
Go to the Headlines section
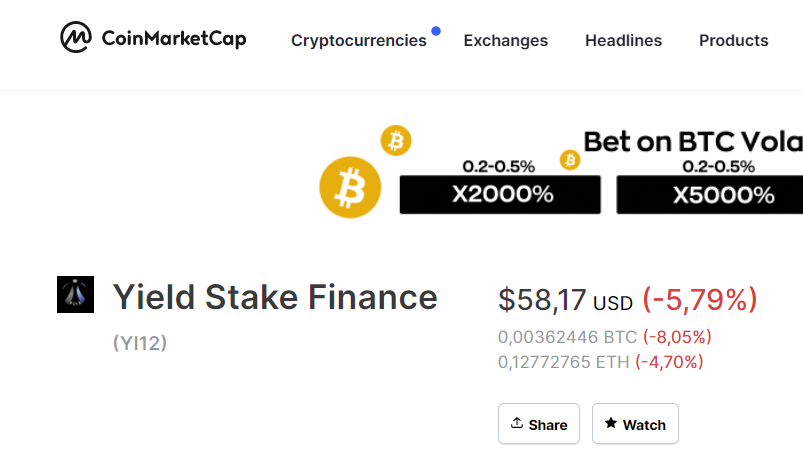(x=623, y=41)
